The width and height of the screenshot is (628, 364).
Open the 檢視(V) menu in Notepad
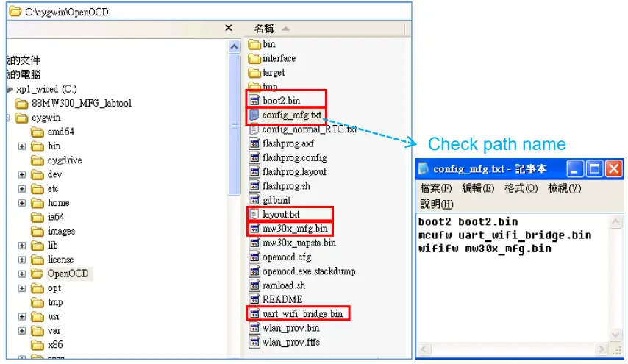(x=564, y=188)
